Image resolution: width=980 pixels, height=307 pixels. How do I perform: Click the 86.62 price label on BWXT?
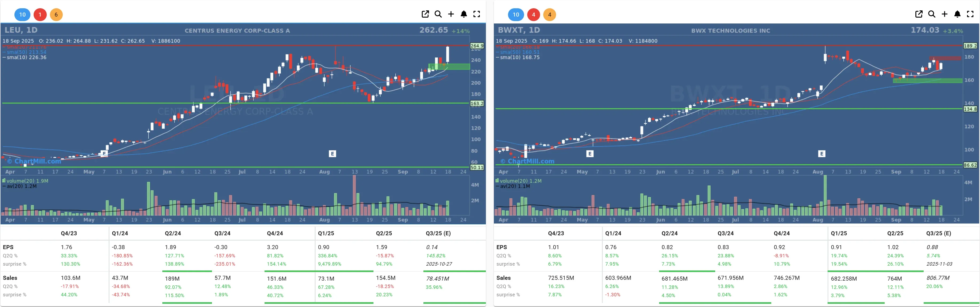point(970,165)
